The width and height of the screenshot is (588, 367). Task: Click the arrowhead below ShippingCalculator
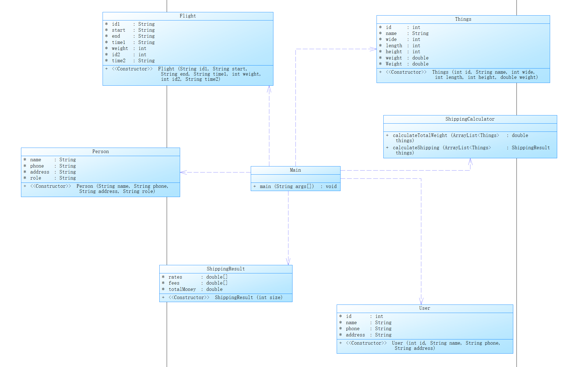pyautogui.click(x=470, y=162)
